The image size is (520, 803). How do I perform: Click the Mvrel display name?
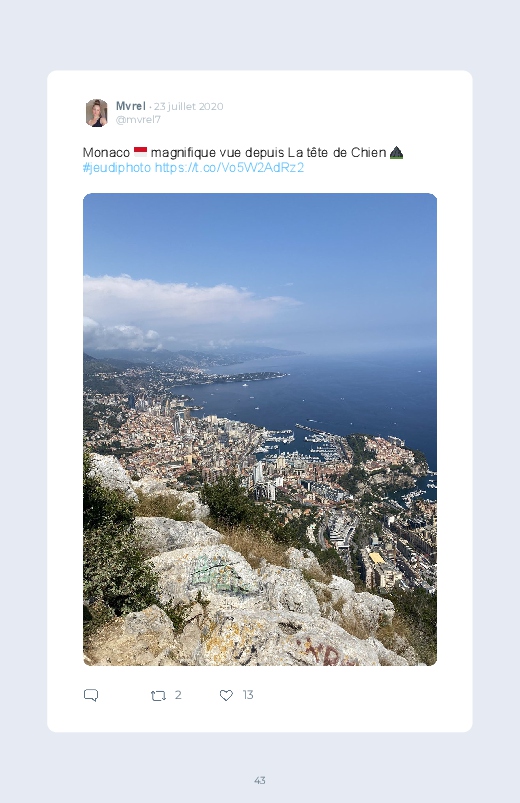131,106
